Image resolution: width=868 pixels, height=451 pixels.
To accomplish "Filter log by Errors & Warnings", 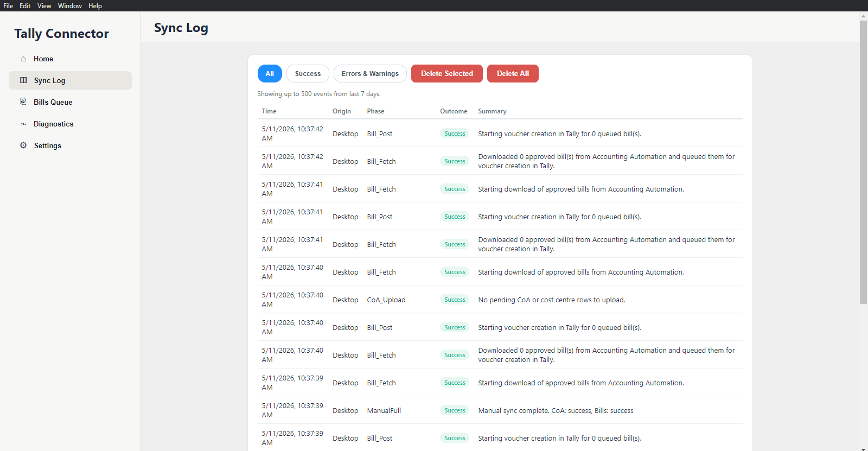I will (x=370, y=73).
